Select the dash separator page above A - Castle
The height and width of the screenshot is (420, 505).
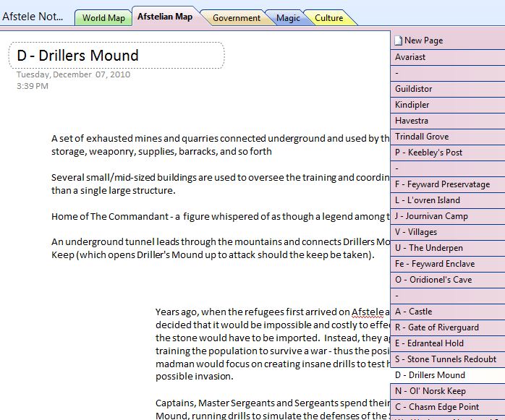click(x=448, y=296)
